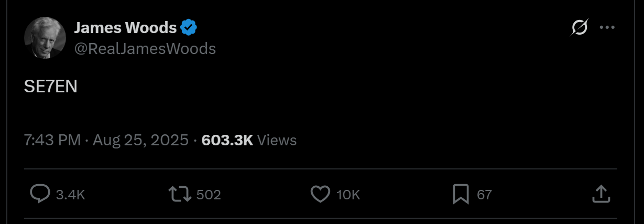
Task: Like the post with the heart icon
Action: pos(320,195)
